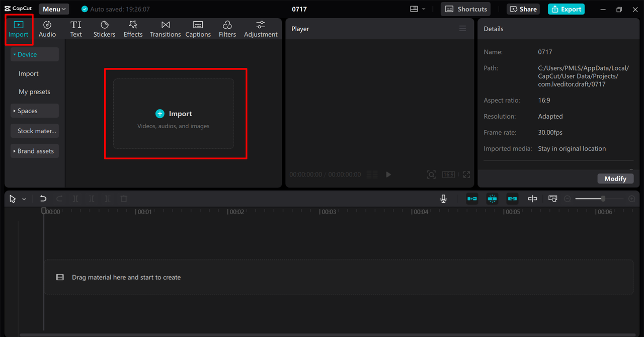Toggle the main track magnet
The image size is (644, 337).
(x=472, y=199)
